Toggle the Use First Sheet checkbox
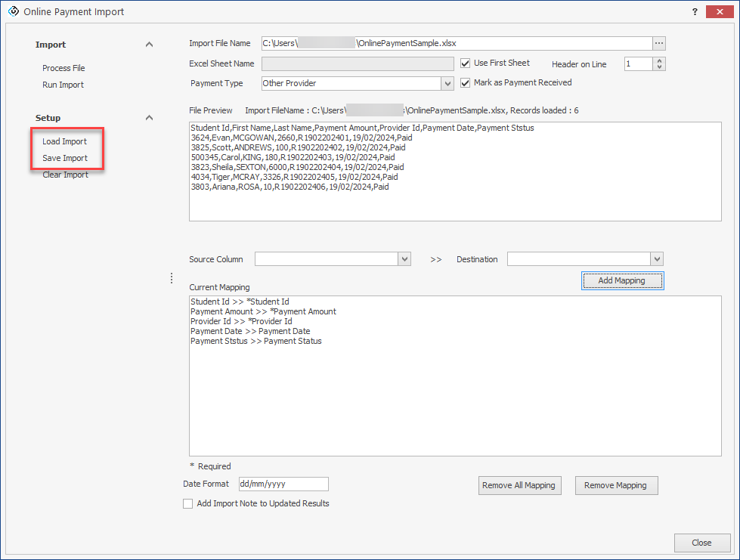 coord(466,63)
